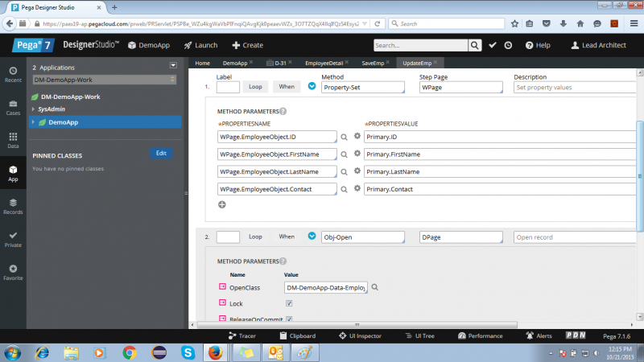Expand the SysAdmin tree node

click(33, 109)
